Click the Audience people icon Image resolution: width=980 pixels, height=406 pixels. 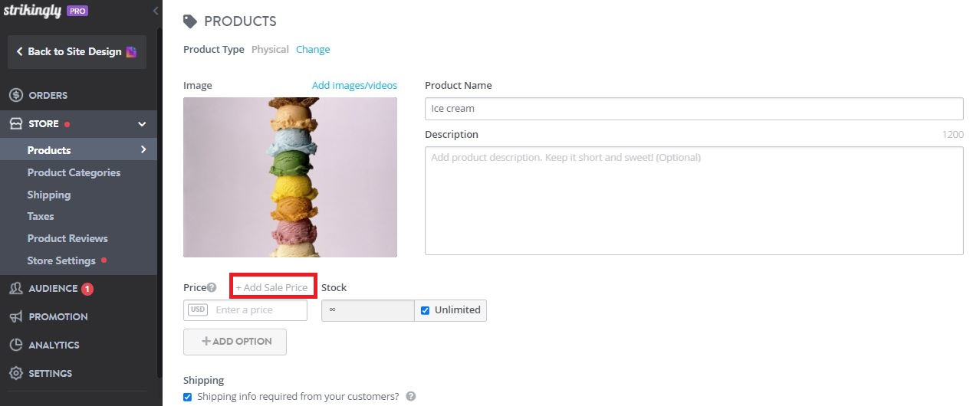(x=15, y=289)
